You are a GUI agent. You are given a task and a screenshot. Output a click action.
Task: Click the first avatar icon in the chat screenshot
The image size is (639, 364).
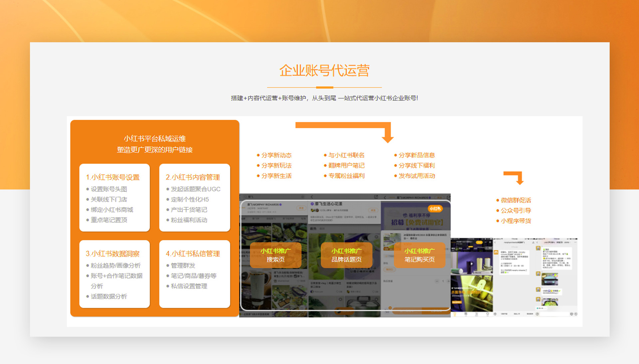click(538, 248)
